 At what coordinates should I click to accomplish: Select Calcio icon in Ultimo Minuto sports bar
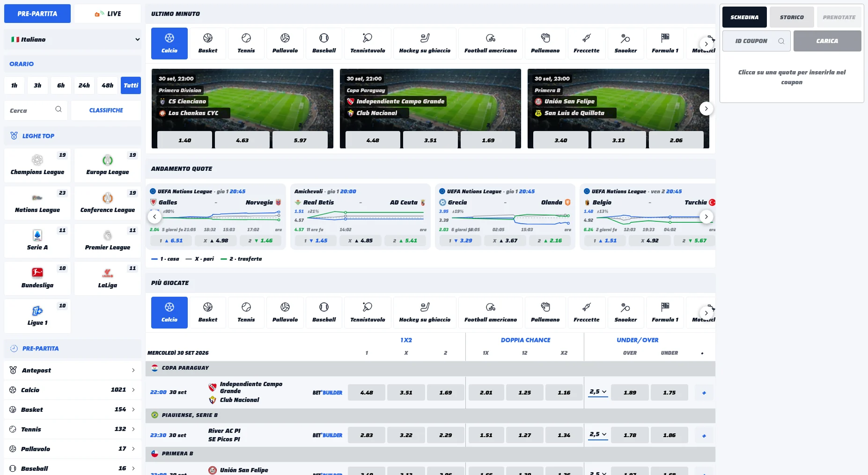169,43
